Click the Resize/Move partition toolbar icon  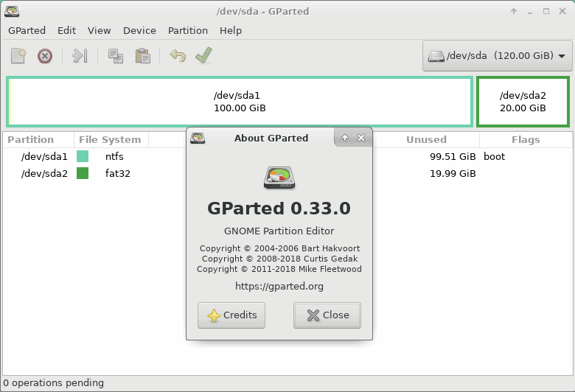tap(80, 56)
